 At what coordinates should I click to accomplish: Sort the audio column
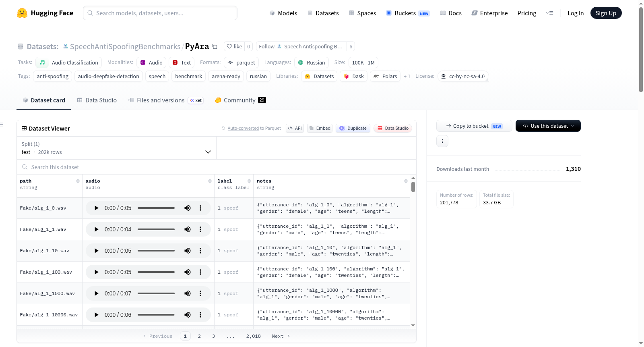tap(210, 181)
